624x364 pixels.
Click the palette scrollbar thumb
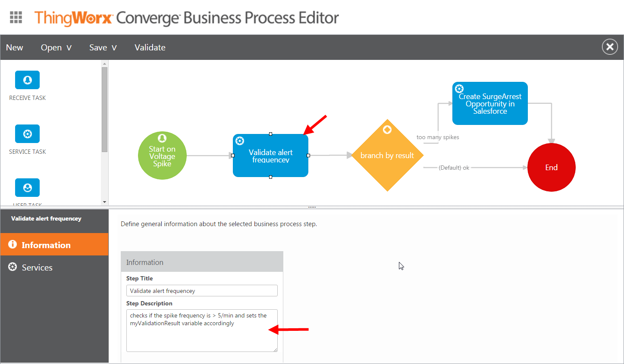(104, 109)
